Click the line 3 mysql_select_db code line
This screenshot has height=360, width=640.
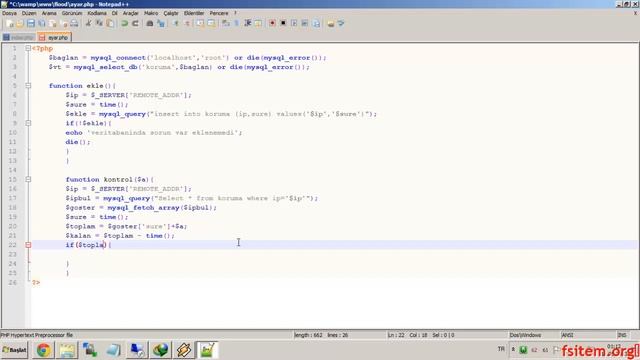click(x=179, y=67)
